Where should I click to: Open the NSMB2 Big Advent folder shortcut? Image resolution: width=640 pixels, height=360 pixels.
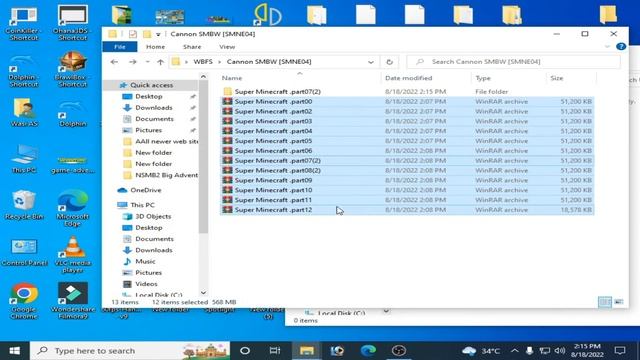click(x=166, y=175)
